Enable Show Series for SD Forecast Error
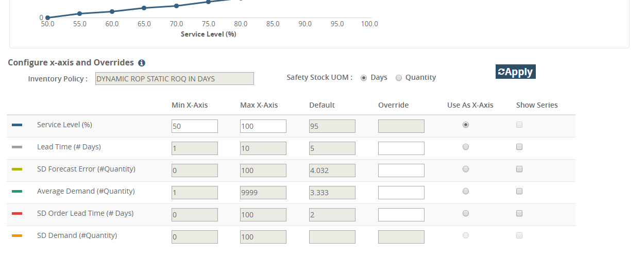Image resolution: width=644 pixels, height=257 pixels. click(x=519, y=169)
